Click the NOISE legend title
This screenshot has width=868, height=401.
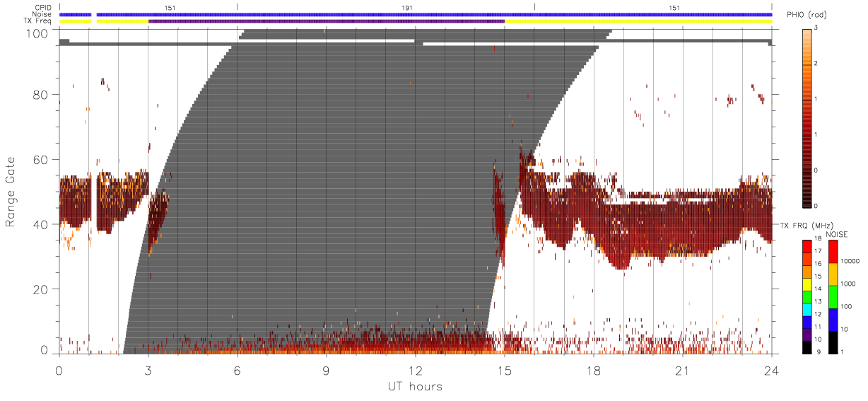tap(837, 234)
